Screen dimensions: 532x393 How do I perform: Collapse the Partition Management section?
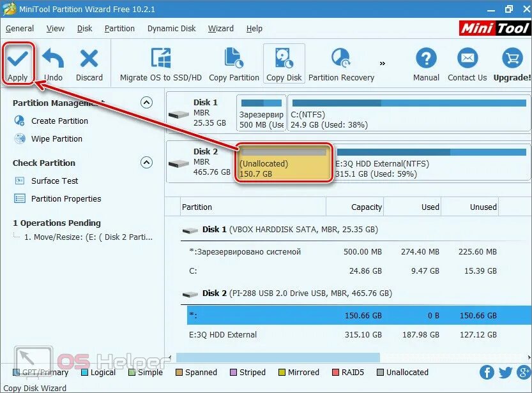[x=146, y=102]
